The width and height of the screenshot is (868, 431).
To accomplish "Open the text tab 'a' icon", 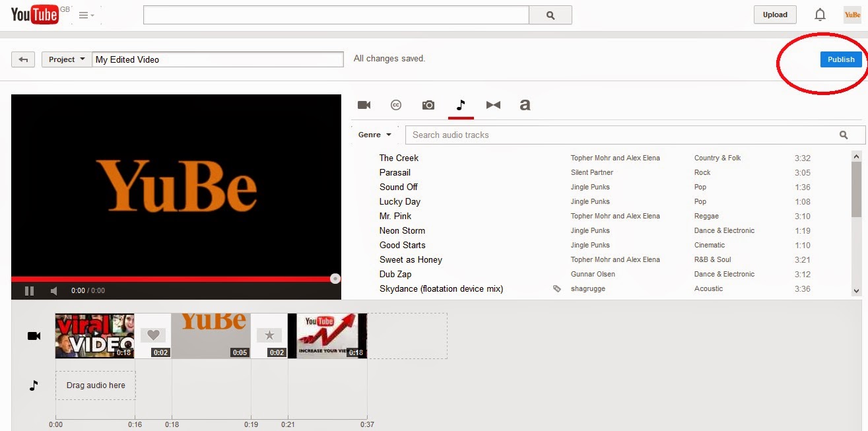I will [x=525, y=105].
